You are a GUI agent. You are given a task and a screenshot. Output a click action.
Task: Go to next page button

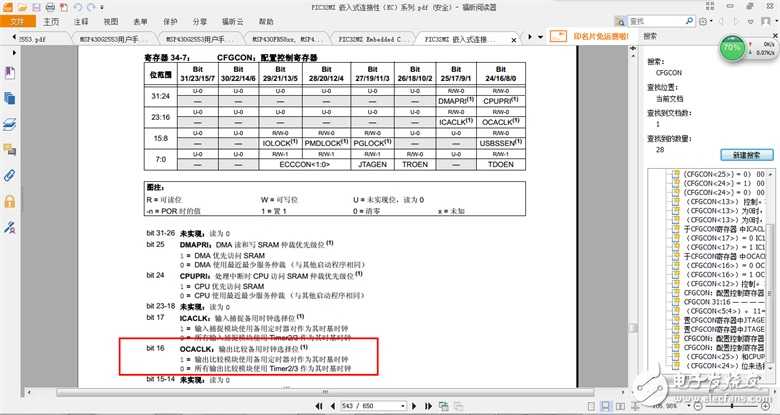click(x=414, y=406)
